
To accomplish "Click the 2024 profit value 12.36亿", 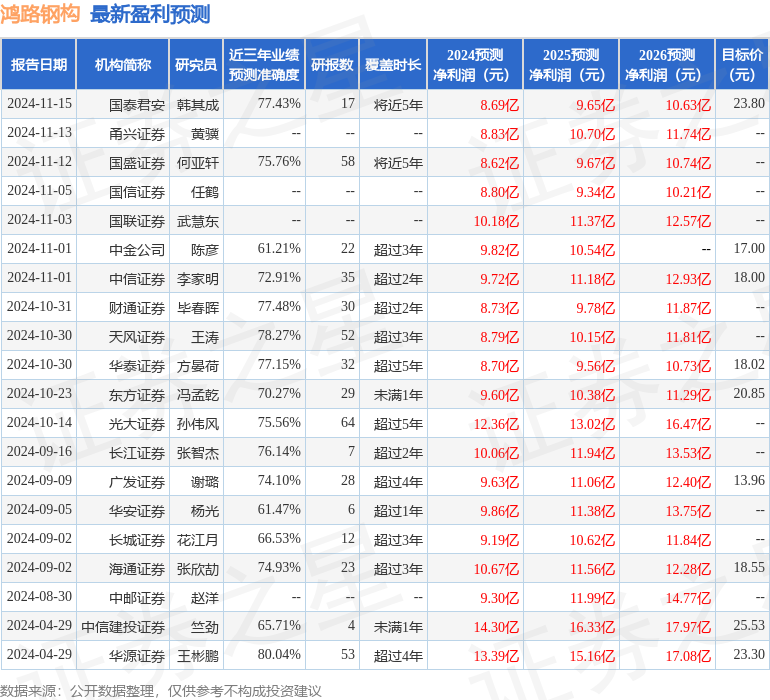I will [496, 424].
